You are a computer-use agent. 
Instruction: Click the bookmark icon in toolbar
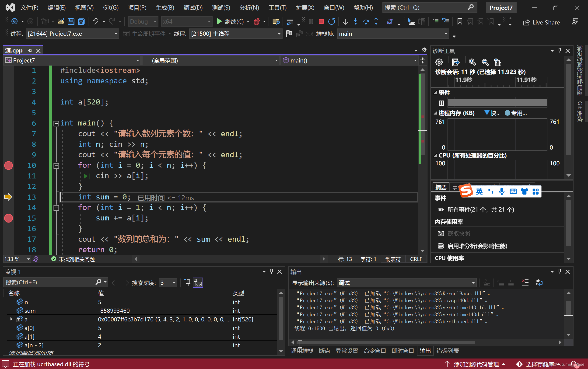coord(460,22)
